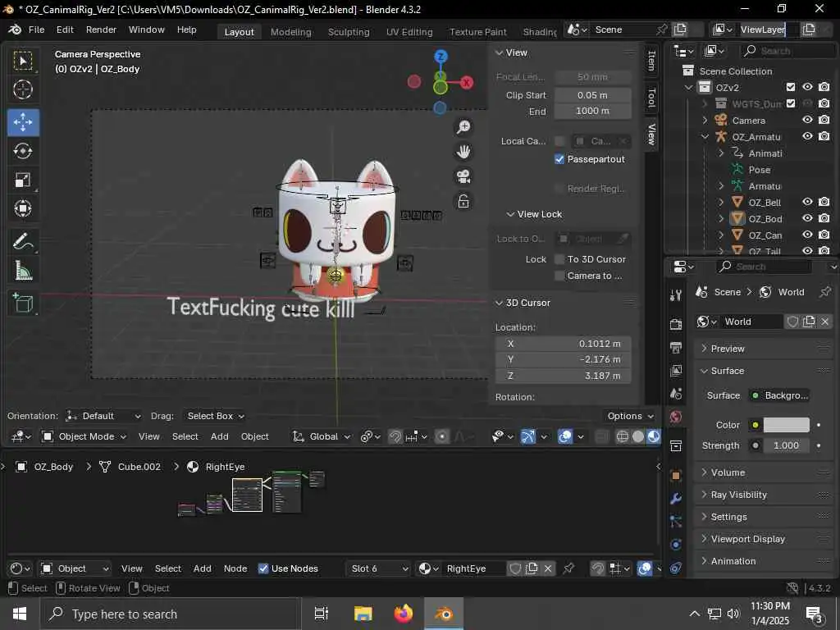Click the New World datablock button
The height and width of the screenshot is (630, 840).
click(809, 322)
